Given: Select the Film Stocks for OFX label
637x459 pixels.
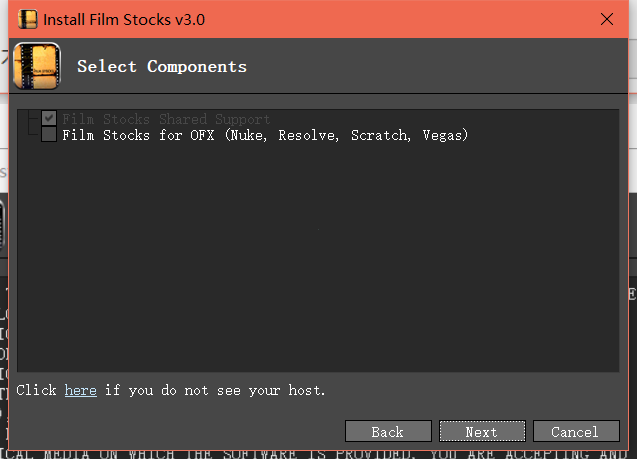Looking at the screenshot, I should pyautogui.click(x=265, y=135).
